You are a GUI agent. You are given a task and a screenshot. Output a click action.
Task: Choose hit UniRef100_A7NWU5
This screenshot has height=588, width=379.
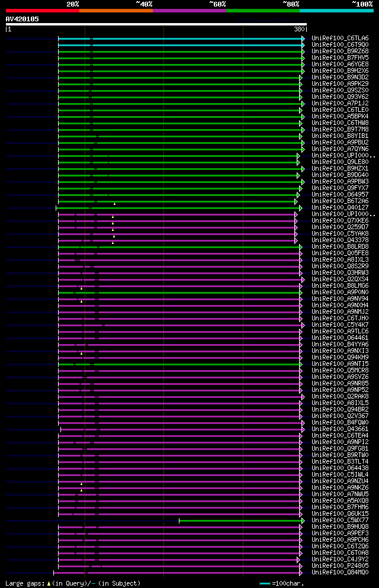[x=340, y=494]
